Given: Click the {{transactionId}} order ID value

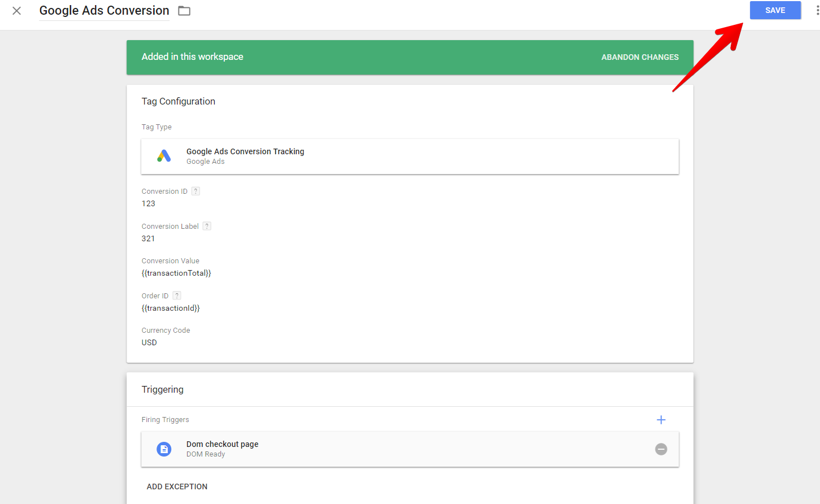Looking at the screenshot, I should (171, 308).
